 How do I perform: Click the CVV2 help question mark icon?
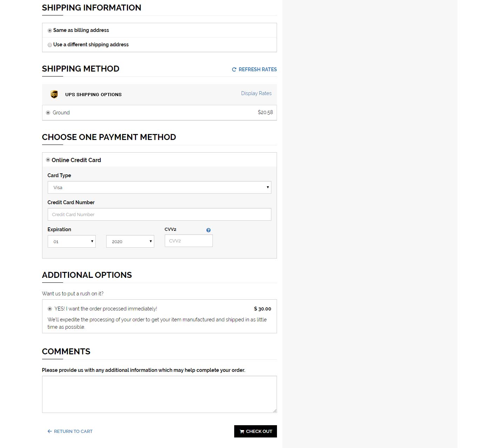(208, 230)
